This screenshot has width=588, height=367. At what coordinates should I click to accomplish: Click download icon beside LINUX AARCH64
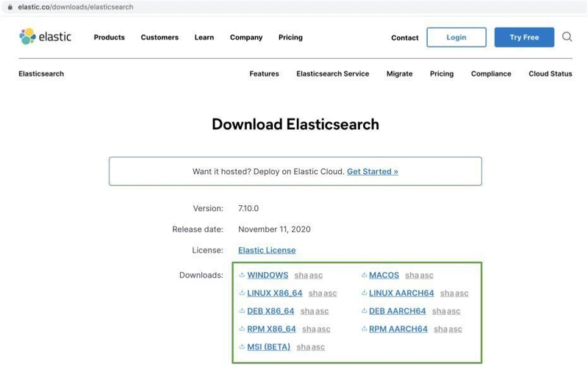[364, 293]
